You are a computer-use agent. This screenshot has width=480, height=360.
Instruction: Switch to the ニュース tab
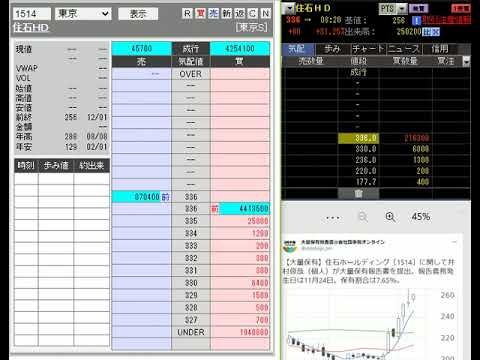click(404, 49)
